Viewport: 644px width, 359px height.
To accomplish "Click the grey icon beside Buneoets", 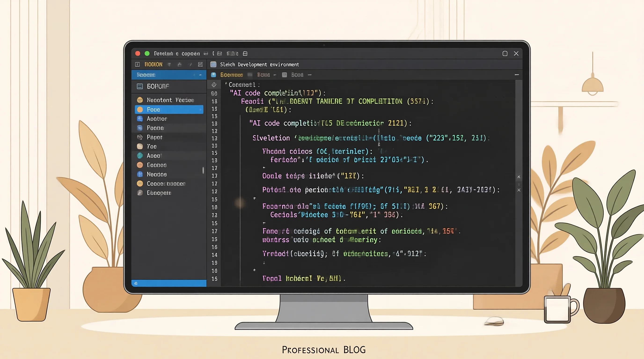I will pos(140,193).
